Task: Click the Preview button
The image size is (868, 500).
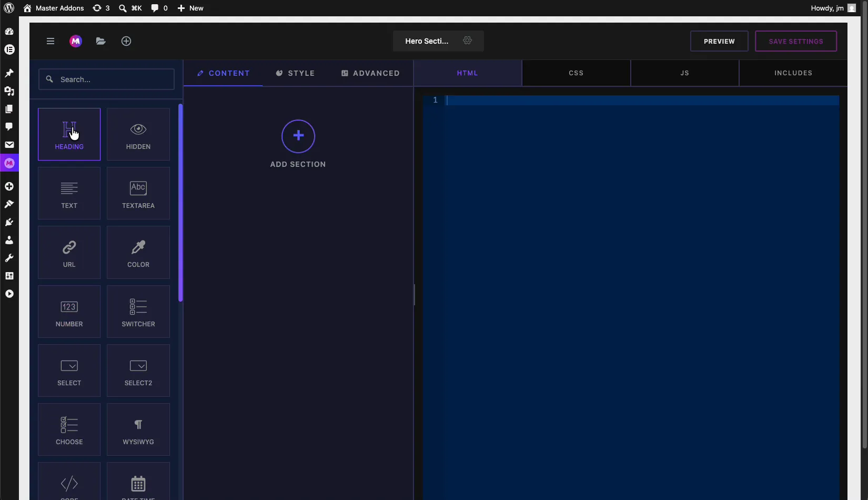Action: tap(719, 41)
